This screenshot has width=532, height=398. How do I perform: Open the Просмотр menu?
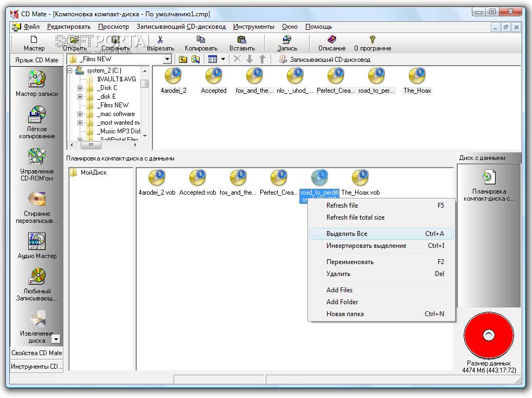pyautogui.click(x=113, y=27)
